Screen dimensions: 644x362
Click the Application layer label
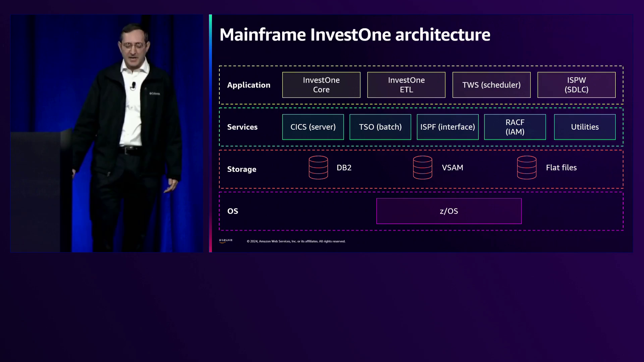click(249, 85)
